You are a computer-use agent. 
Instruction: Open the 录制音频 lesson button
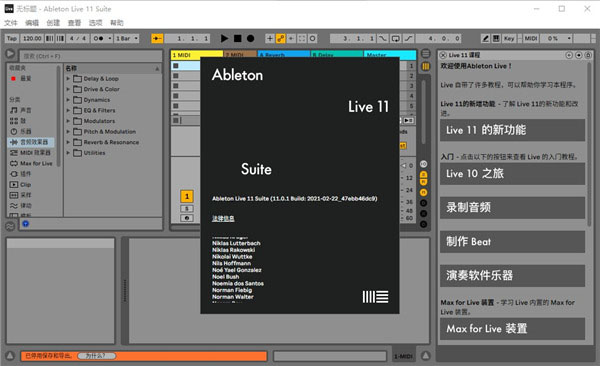512,208
